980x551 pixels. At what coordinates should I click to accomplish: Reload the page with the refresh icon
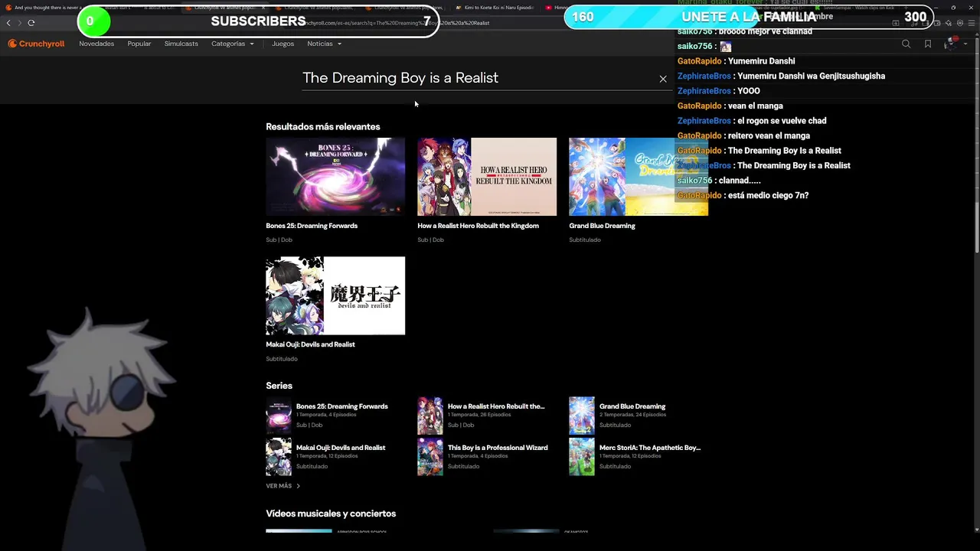(x=31, y=23)
